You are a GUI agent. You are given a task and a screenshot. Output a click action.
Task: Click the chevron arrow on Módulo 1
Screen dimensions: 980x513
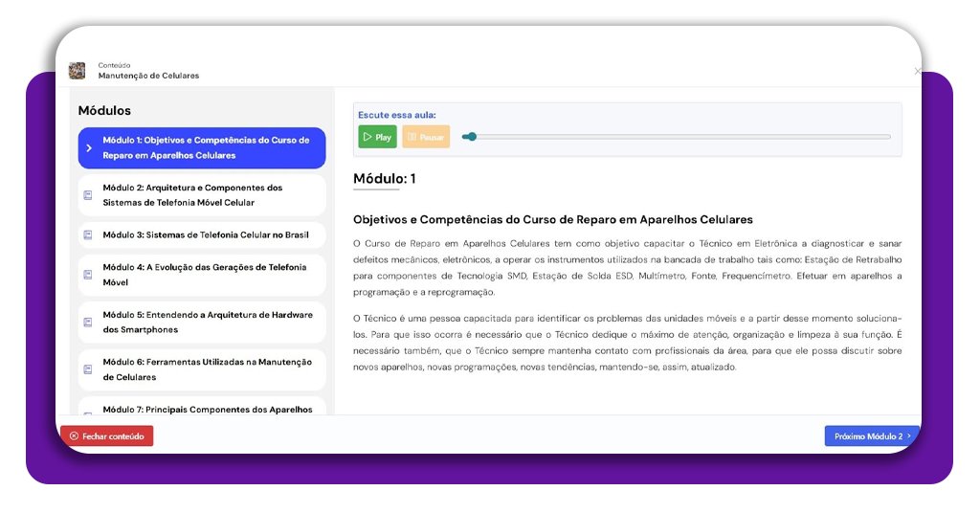[89, 148]
